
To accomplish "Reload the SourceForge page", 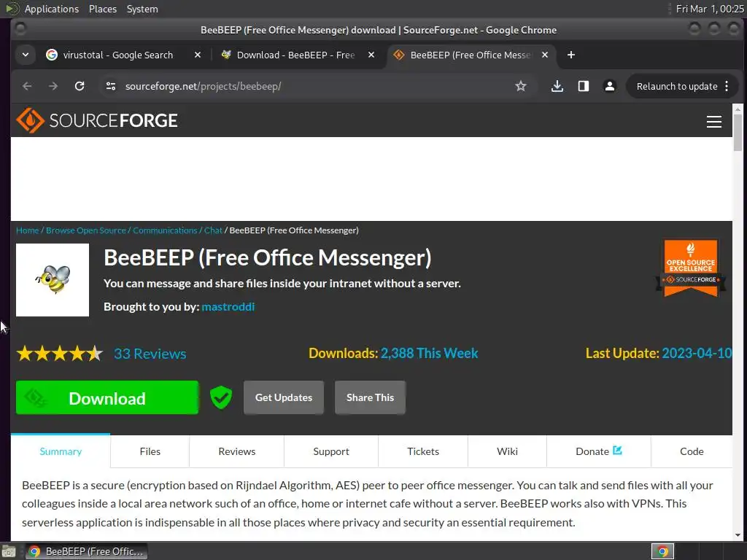I will point(80,86).
